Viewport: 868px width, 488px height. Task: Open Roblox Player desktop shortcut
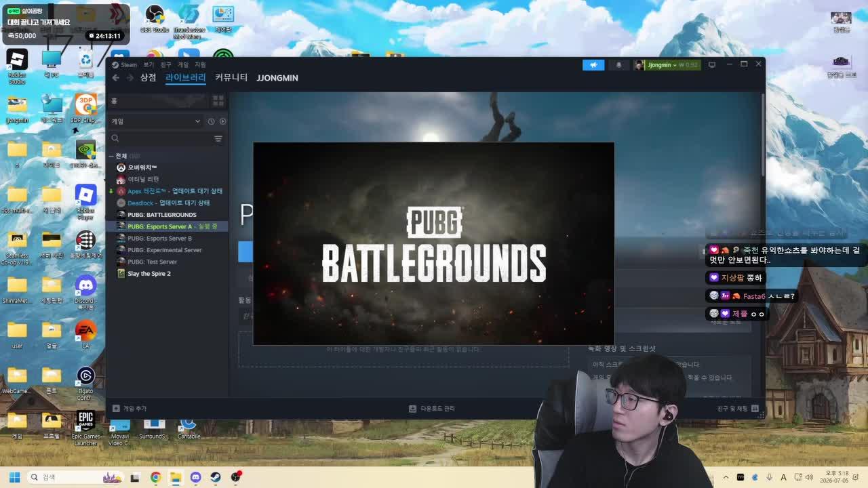pyautogui.click(x=85, y=203)
